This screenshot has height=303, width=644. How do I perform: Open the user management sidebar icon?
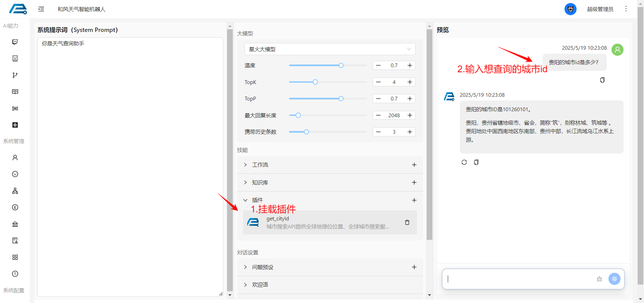point(15,158)
